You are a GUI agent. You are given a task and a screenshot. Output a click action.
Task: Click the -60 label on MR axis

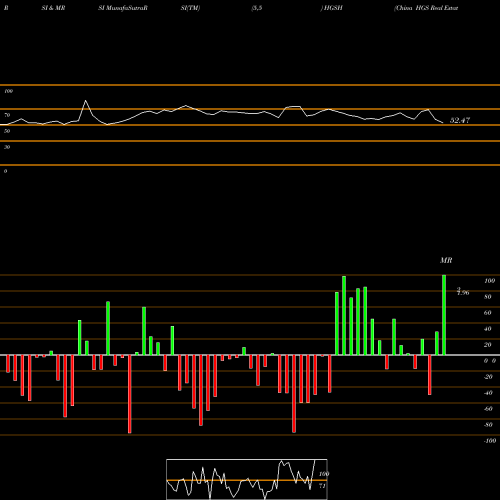(488, 409)
